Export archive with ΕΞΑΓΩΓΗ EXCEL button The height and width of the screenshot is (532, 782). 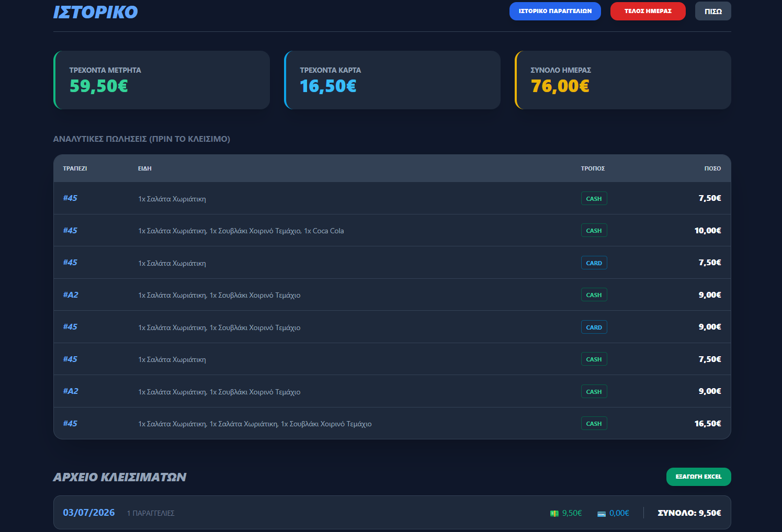click(x=698, y=477)
